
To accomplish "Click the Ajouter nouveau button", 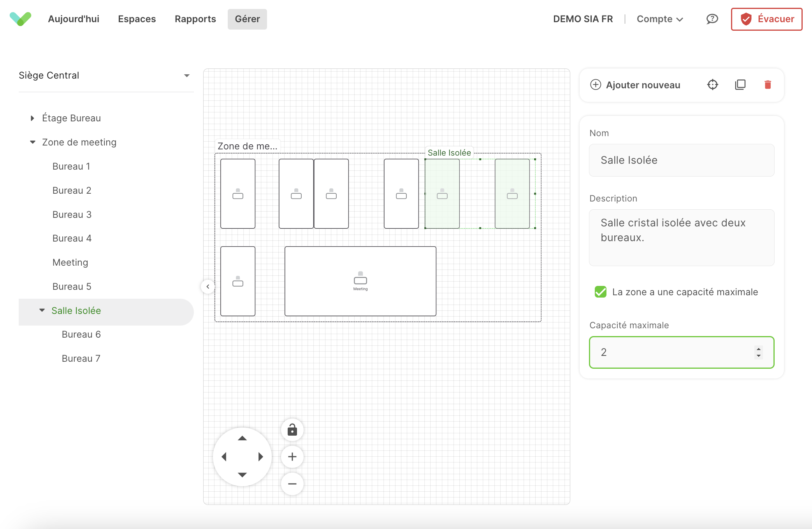I will (x=635, y=85).
